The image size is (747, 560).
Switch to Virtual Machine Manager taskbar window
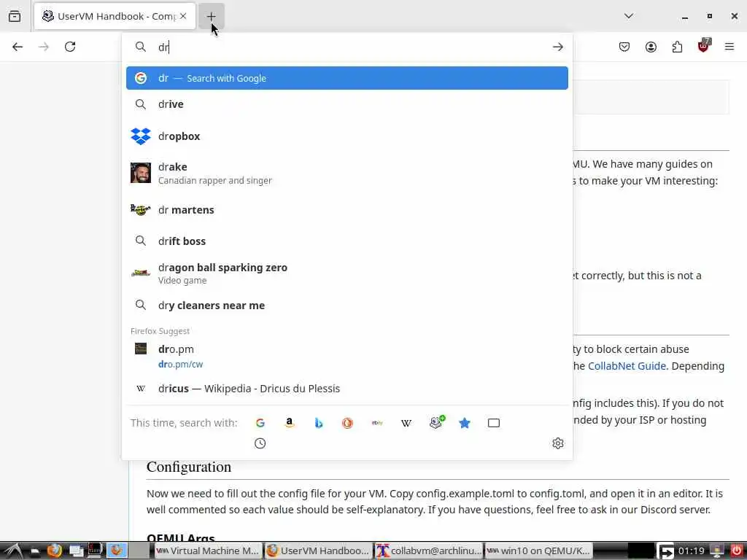[x=208, y=551]
